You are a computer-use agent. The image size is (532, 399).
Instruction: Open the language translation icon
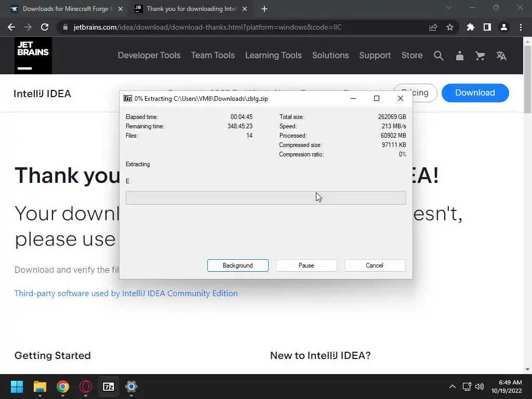[501, 56]
